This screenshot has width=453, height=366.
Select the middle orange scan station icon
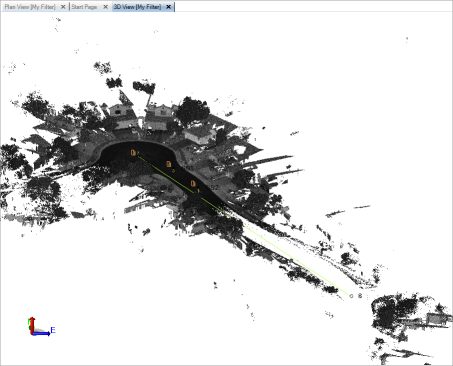[x=169, y=164]
